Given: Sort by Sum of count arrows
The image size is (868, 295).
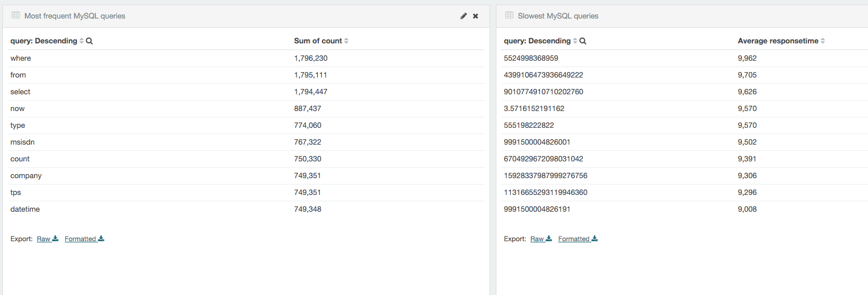Looking at the screenshot, I should click(346, 41).
